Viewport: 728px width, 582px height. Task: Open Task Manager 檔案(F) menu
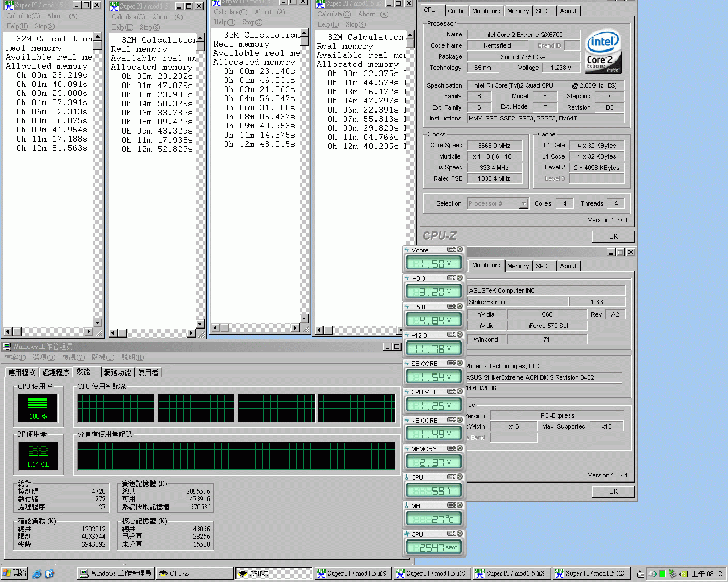point(15,357)
